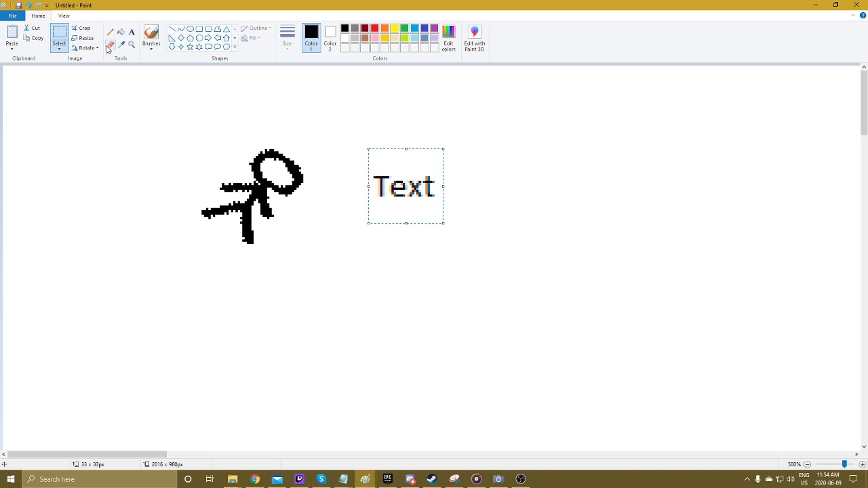Switch to the View tab

coord(64,16)
